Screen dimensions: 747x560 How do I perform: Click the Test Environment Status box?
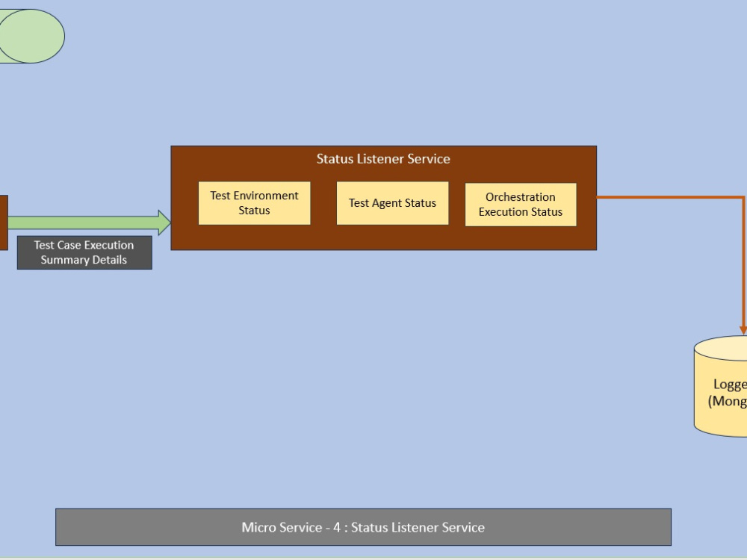pyautogui.click(x=254, y=202)
